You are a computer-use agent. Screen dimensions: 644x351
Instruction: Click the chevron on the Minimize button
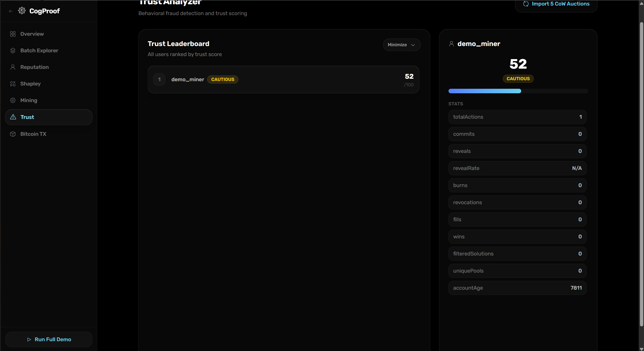[413, 45]
